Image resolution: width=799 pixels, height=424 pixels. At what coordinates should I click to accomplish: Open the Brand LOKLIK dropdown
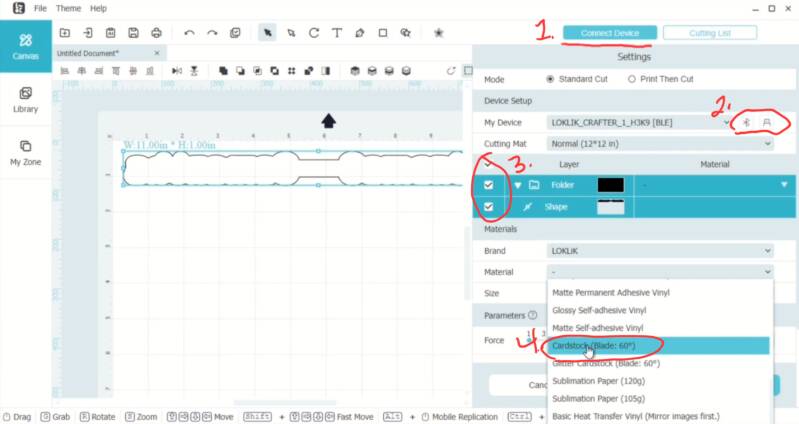click(x=660, y=251)
